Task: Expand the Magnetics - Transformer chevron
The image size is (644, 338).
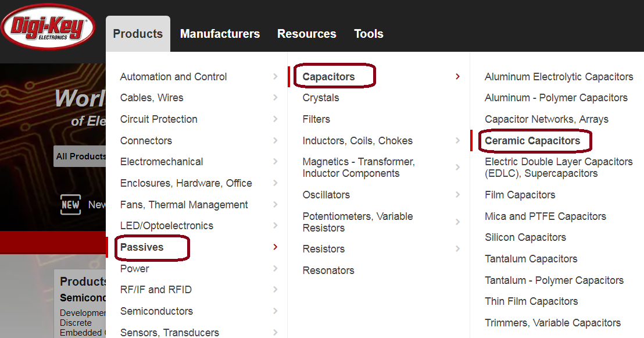Action: (x=457, y=168)
